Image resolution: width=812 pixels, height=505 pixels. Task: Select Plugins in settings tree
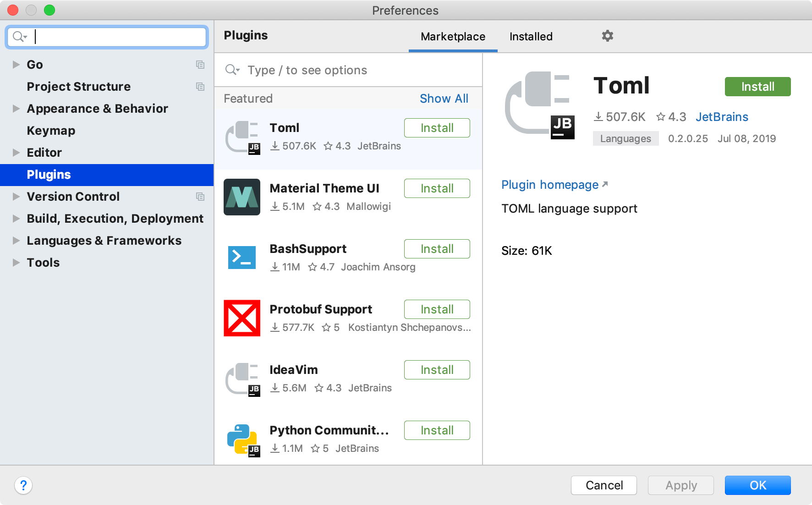click(107, 175)
